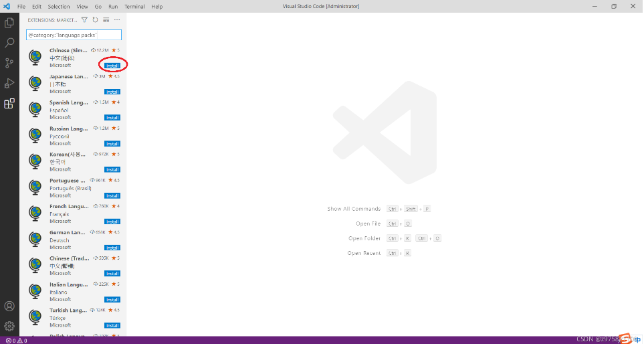Install the Japanese language pack

112,92
